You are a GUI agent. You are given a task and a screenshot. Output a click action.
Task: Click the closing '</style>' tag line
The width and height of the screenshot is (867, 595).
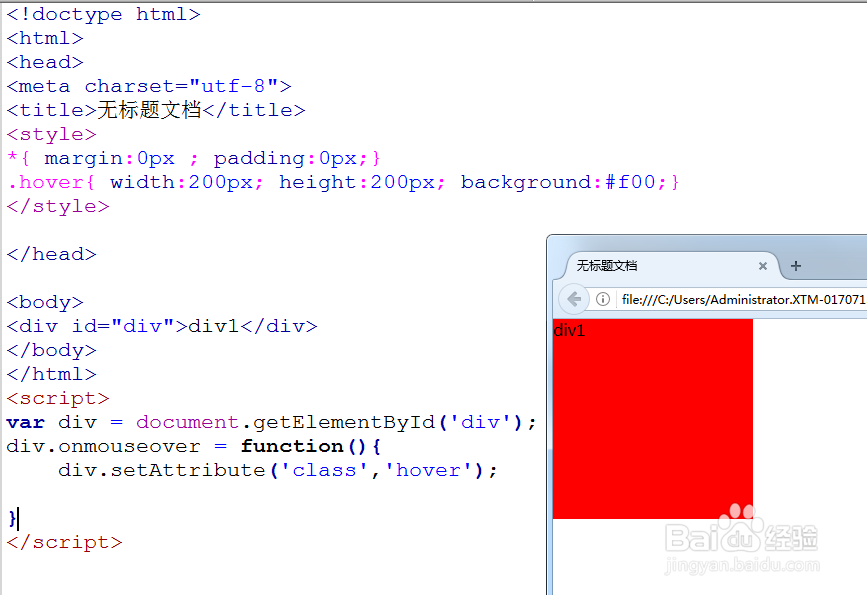[58, 206]
